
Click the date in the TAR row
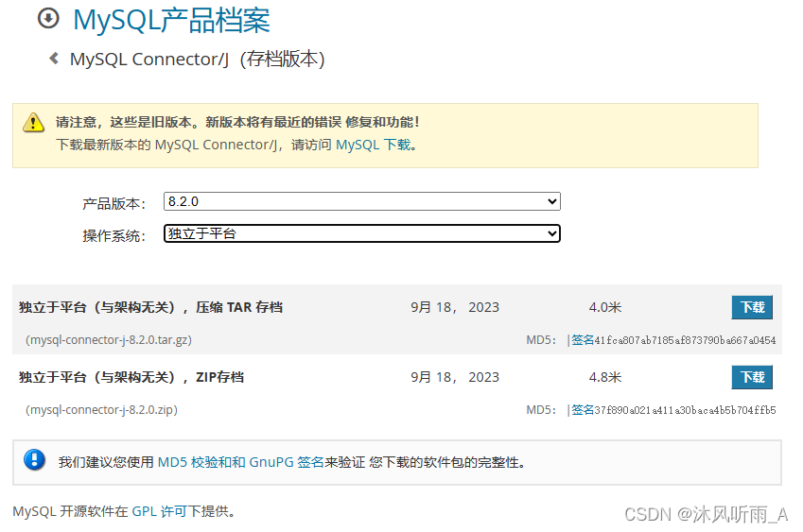(455, 307)
